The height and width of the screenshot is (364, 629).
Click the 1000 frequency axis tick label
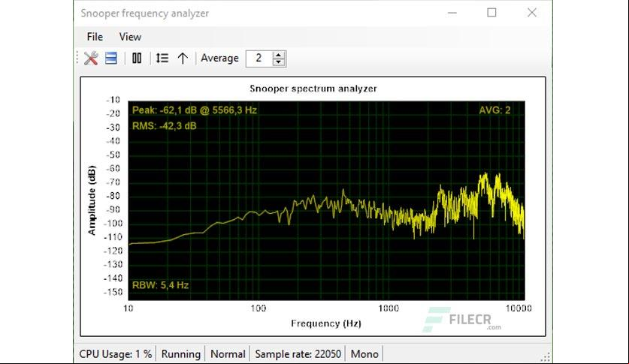click(389, 308)
